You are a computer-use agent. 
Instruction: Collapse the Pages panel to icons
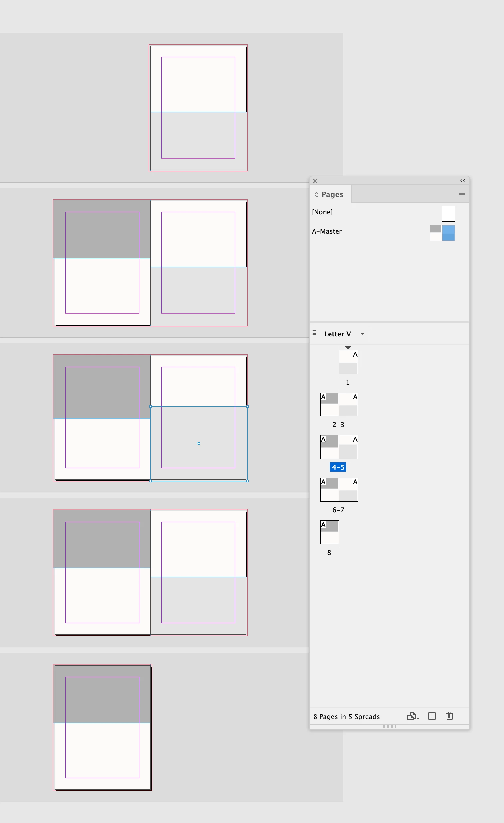(x=463, y=181)
